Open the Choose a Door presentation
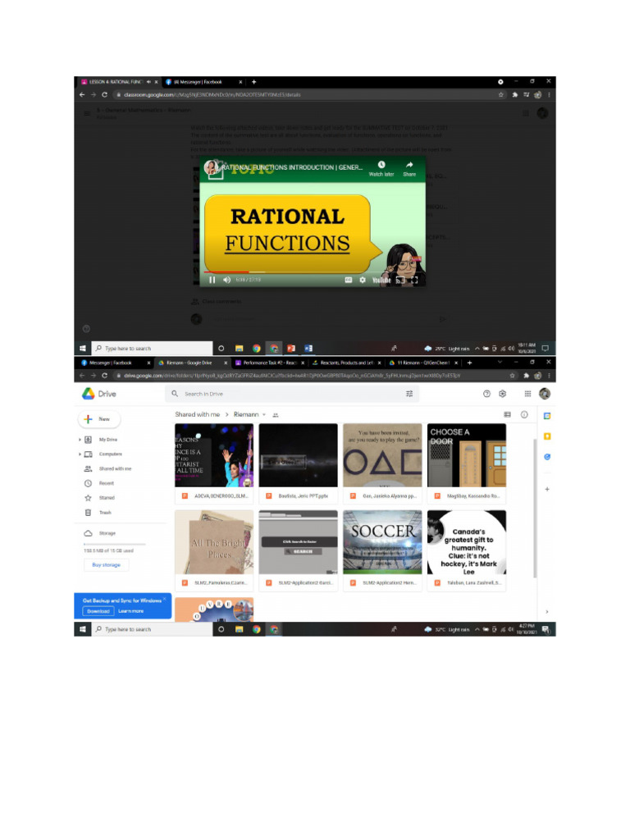 coord(467,464)
